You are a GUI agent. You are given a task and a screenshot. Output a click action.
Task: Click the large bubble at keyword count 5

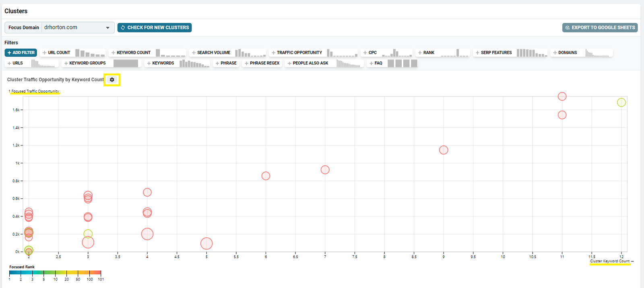coord(206,243)
